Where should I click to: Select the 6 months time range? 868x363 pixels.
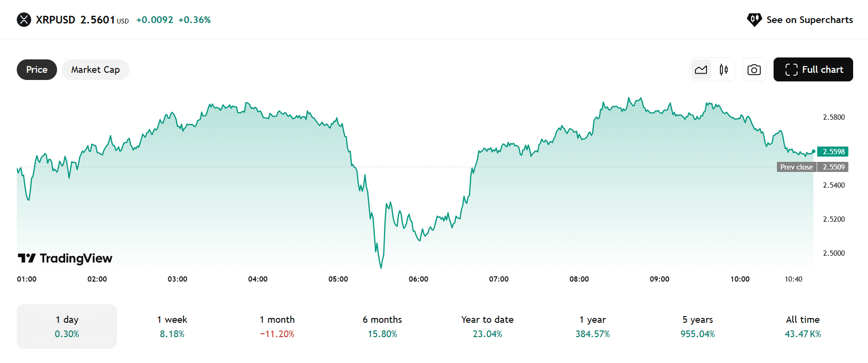coord(382,326)
